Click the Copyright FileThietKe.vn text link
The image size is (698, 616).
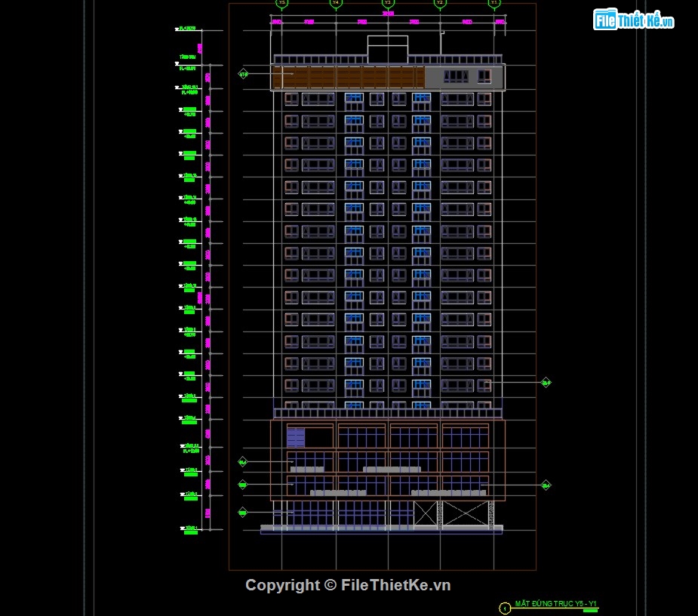pyautogui.click(x=349, y=584)
